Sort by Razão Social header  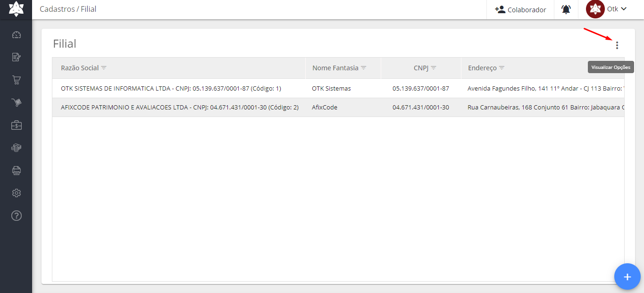(80, 68)
